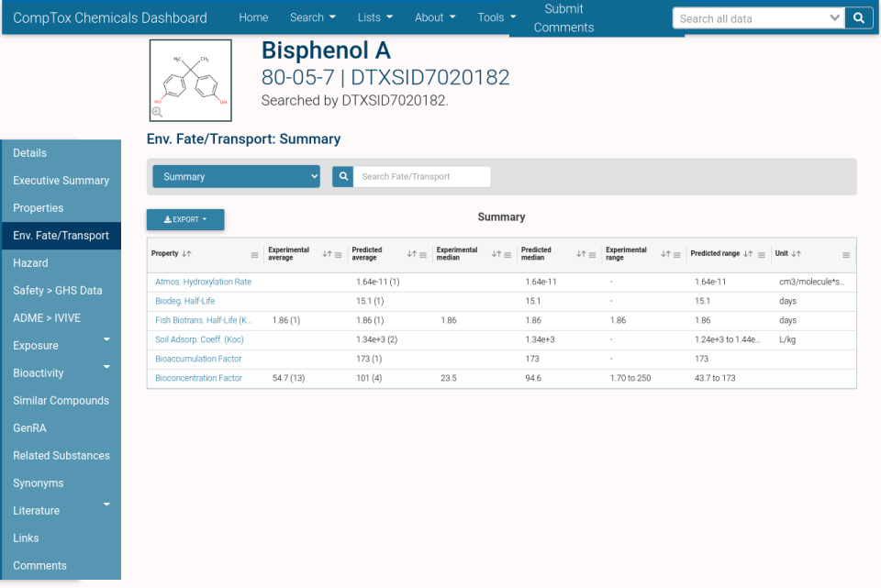The height and width of the screenshot is (588, 881).
Task: Open Bioaccumulation Factor property link
Action: tap(198, 359)
